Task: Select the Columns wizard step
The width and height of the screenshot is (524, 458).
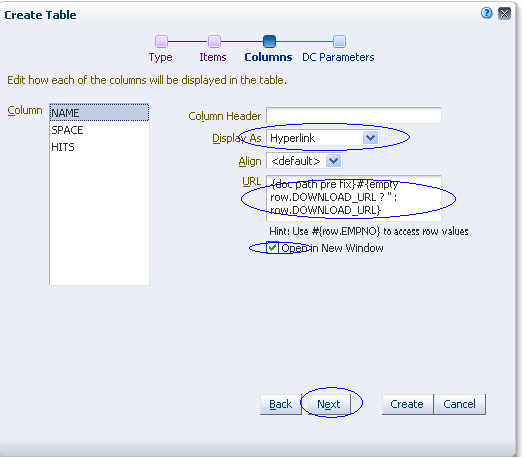Action: pyautogui.click(x=268, y=57)
